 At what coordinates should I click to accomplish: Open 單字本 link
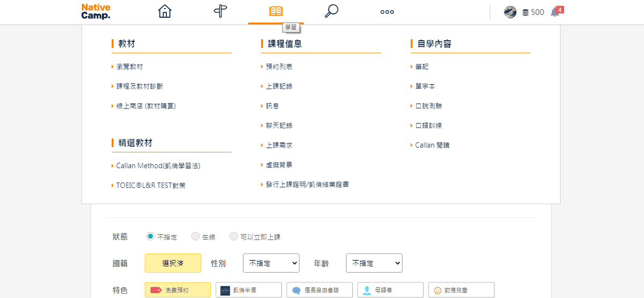click(x=425, y=86)
